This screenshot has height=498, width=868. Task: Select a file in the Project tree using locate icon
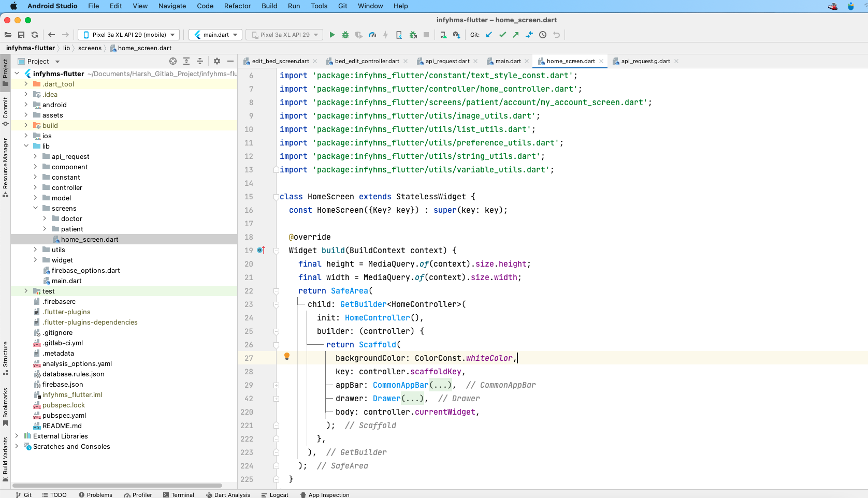click(173, 61)
